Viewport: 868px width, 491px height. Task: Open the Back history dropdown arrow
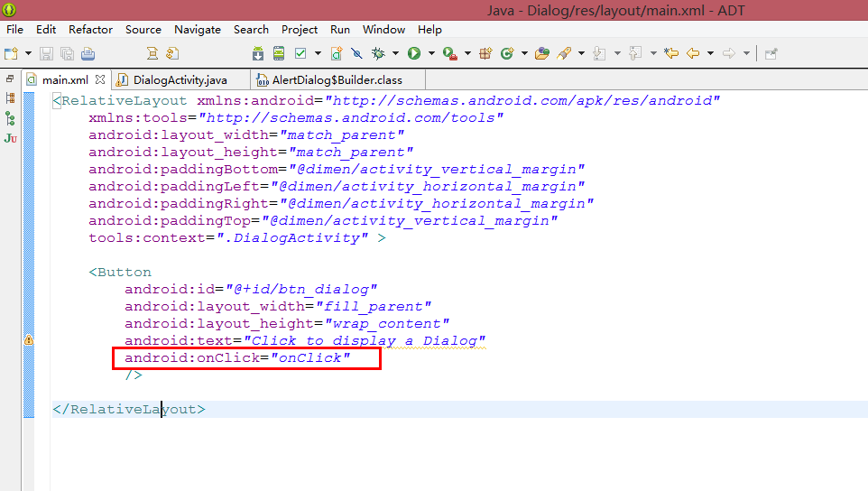pos(710,53)
